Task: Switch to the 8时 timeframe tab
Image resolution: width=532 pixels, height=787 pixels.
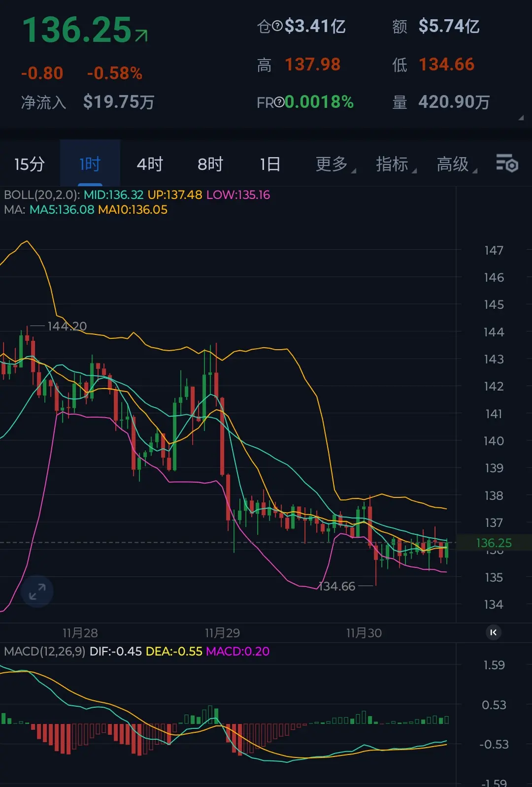Action: coord(210,164)
